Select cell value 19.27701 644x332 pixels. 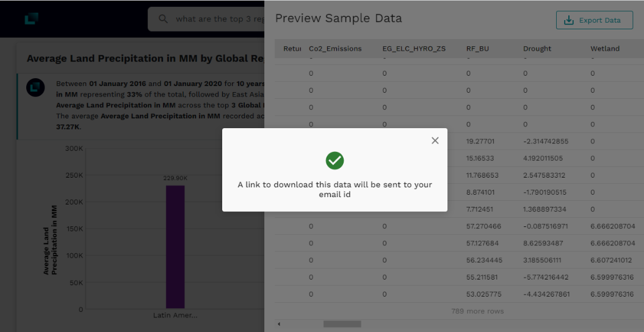(480, 141)
